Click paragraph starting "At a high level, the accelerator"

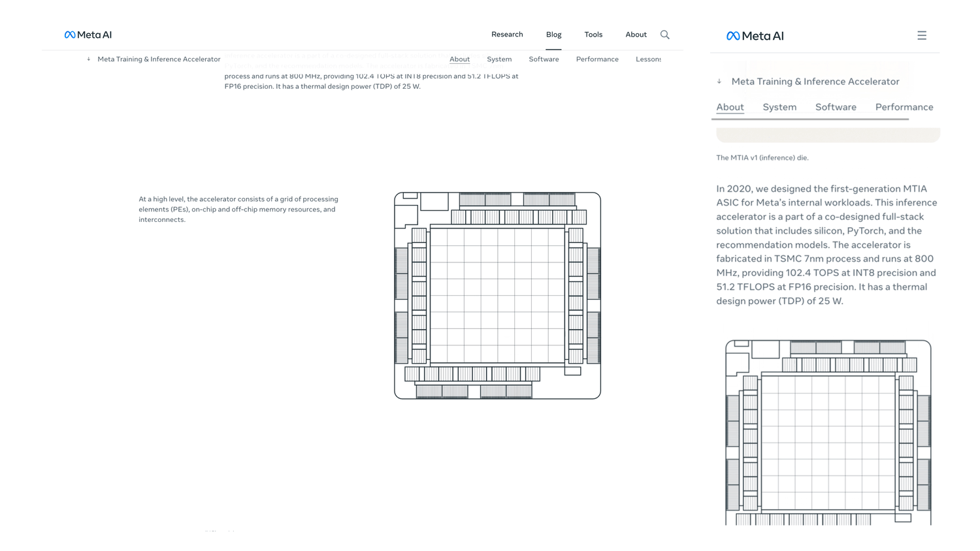click(238, 210)
